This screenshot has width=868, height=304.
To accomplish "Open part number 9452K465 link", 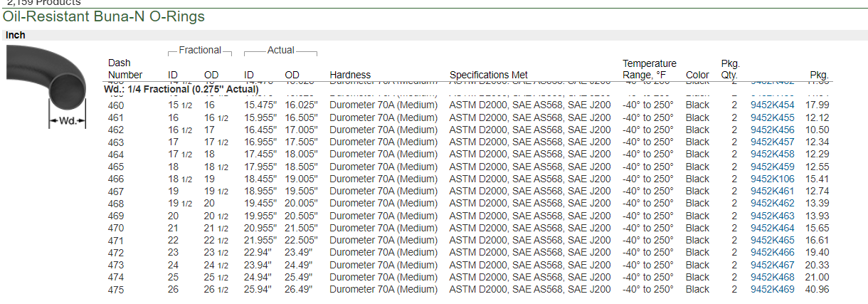I will click(x=773, y=241).
